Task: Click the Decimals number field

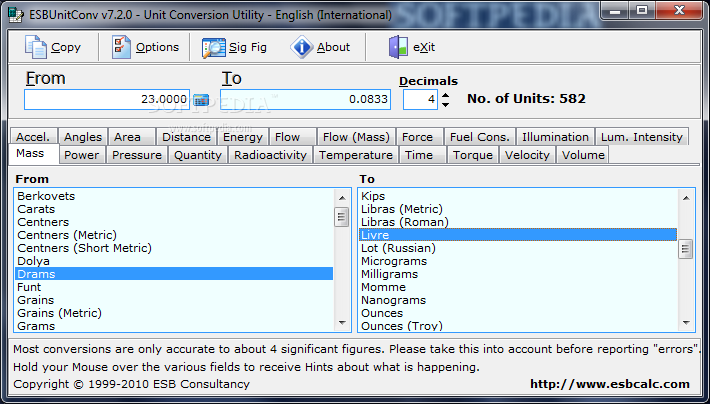Action: point(420,99)
